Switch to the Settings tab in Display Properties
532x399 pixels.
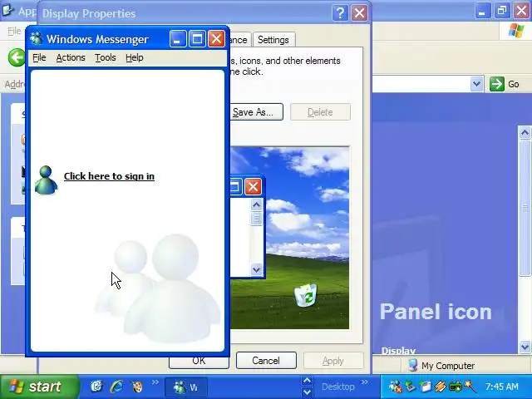click(x=273, y=40)
